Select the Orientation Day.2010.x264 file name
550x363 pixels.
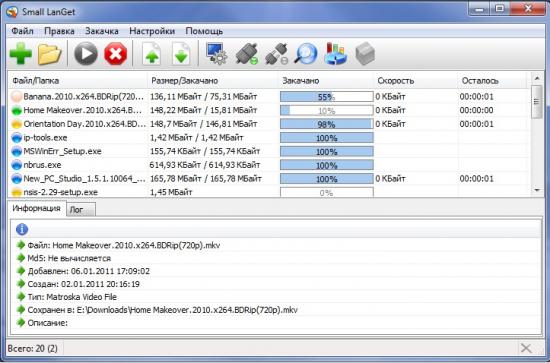pos(84,123)
